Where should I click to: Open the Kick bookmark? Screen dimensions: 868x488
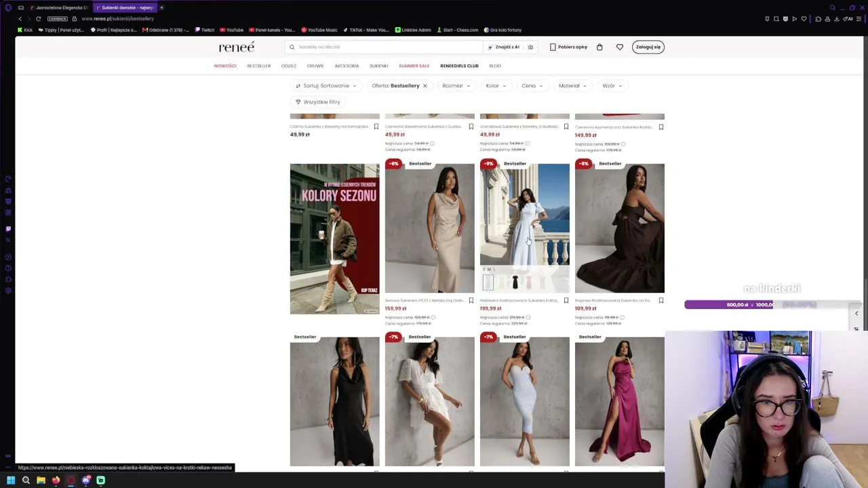pyautogui.click(x=25, y=30)
